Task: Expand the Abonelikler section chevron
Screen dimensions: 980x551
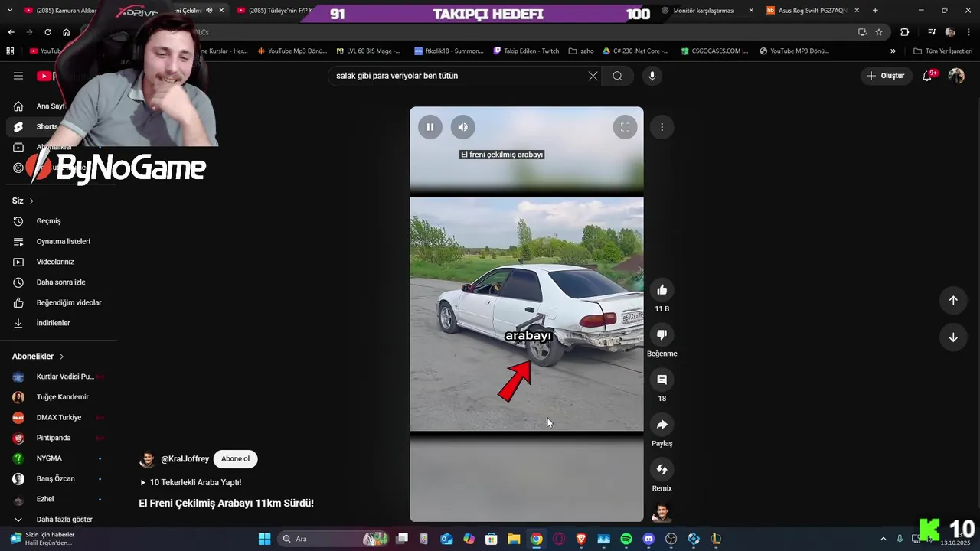Action: click(61, 357)
